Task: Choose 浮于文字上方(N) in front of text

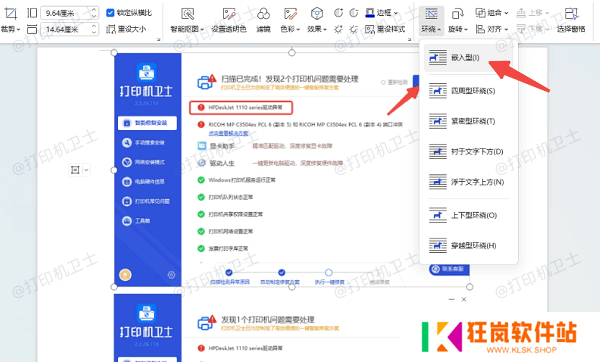Action: [468, 182]
